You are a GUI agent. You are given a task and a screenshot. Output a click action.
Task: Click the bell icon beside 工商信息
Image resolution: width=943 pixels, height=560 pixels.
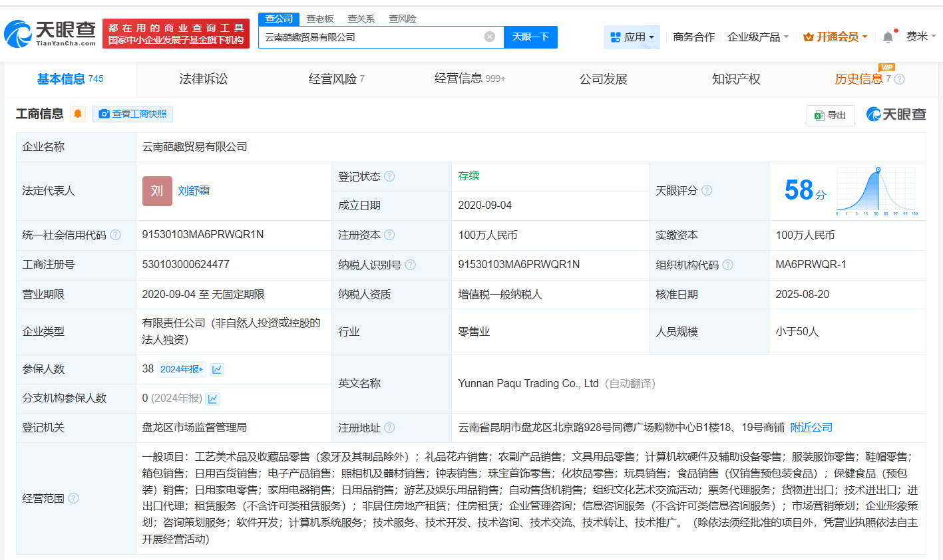pos(78,114)
